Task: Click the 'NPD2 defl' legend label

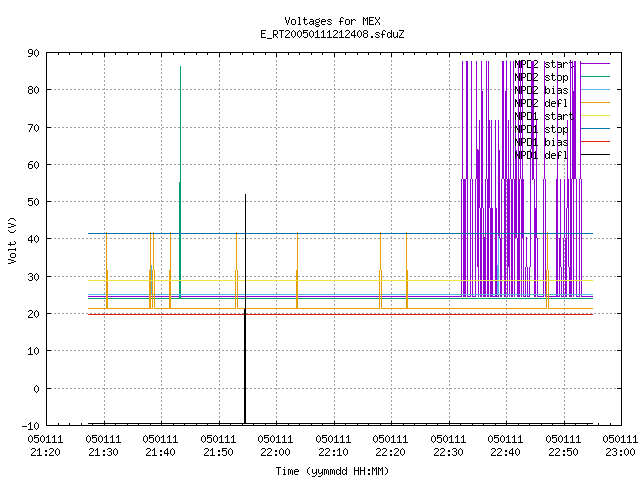Action: click(x=541, y=103)
